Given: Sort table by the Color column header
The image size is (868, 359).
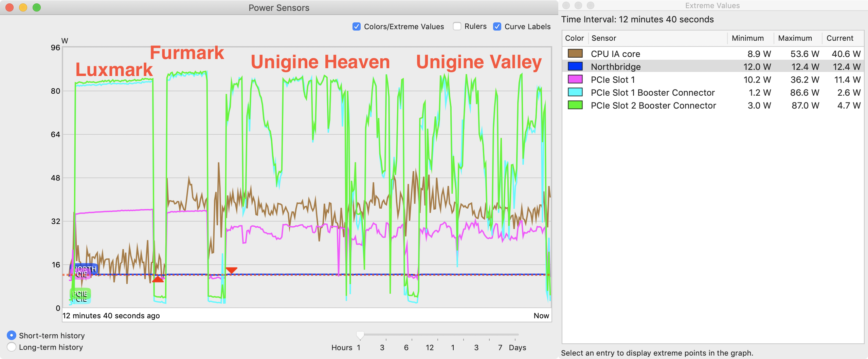Looking at the screenshot, I should [x=575, y=38].
